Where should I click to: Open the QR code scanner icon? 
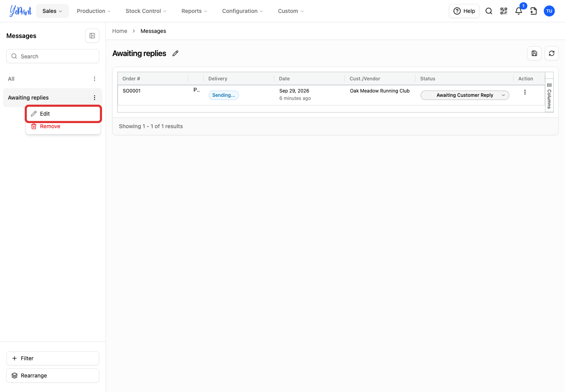click(504, 11)
